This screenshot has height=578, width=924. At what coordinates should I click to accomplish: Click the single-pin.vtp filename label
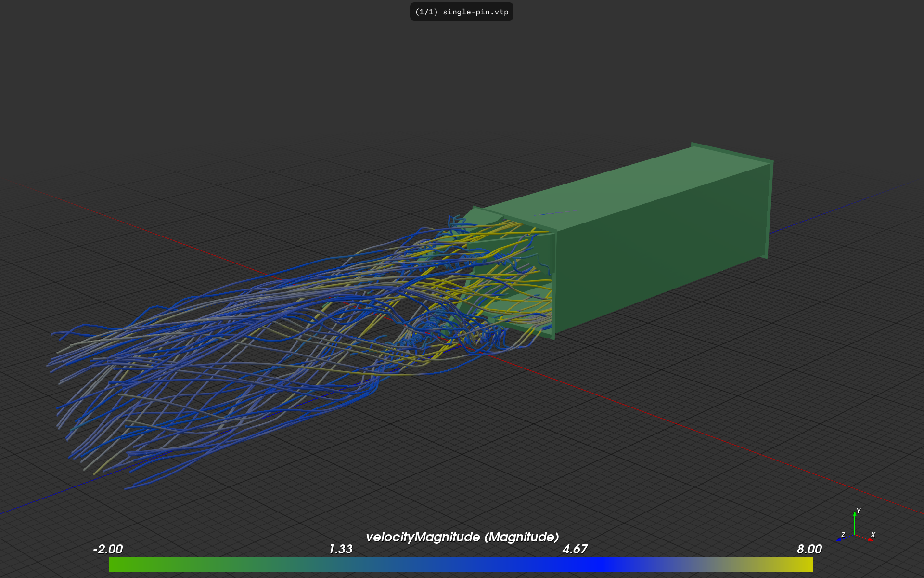pos(475,12)
